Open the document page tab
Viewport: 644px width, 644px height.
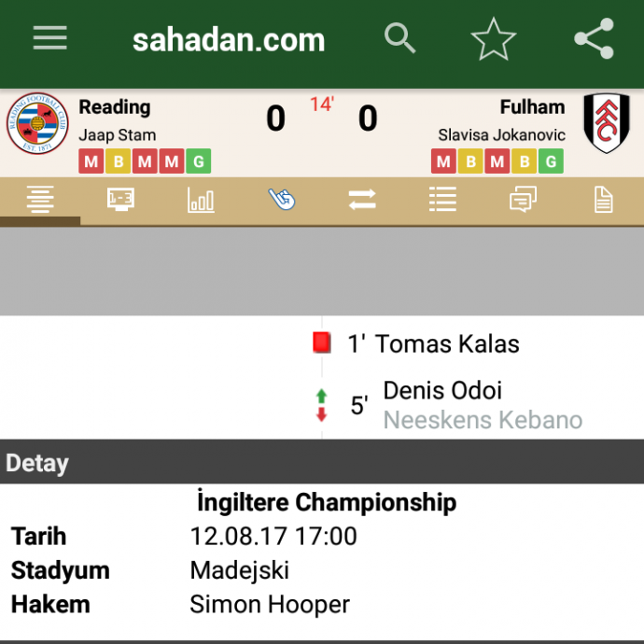coord(603,200)
